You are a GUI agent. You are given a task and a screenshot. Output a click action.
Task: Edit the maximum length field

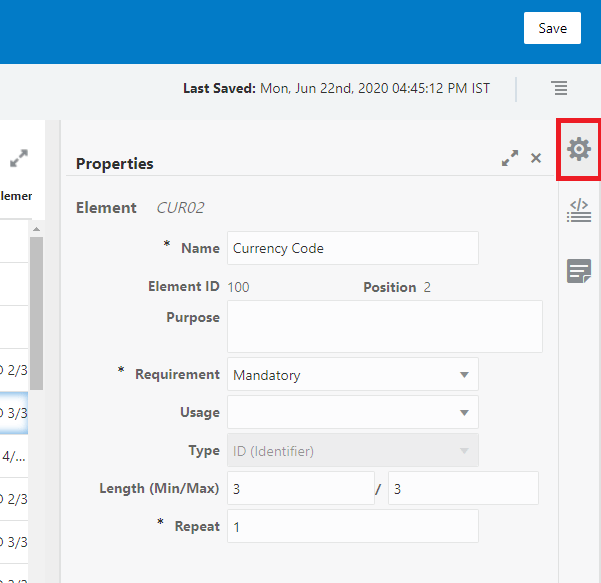click(463, 488)
